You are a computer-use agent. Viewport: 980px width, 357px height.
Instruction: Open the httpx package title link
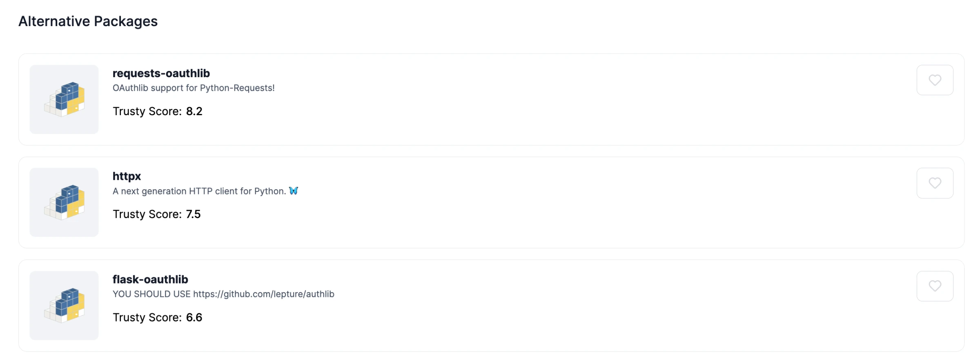(x=127, y=176)
